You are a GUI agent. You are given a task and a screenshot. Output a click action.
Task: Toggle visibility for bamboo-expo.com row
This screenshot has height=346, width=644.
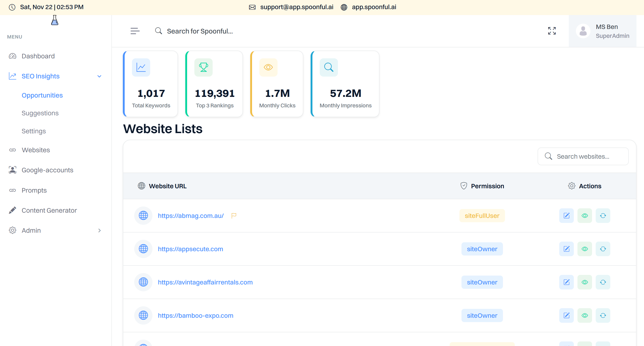585,315
